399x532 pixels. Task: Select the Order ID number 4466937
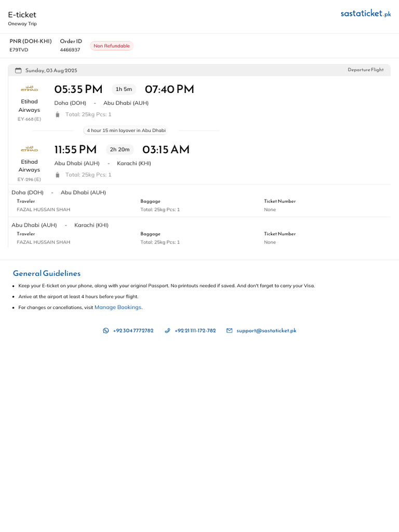pyautogui.click(x=70, y=50)
